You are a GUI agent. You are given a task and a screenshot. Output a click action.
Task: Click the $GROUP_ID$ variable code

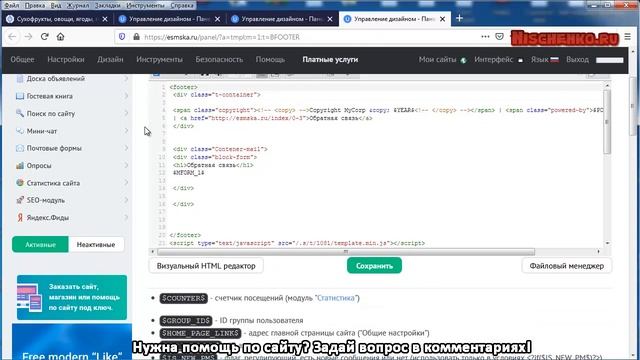click(x=186, y=320)
